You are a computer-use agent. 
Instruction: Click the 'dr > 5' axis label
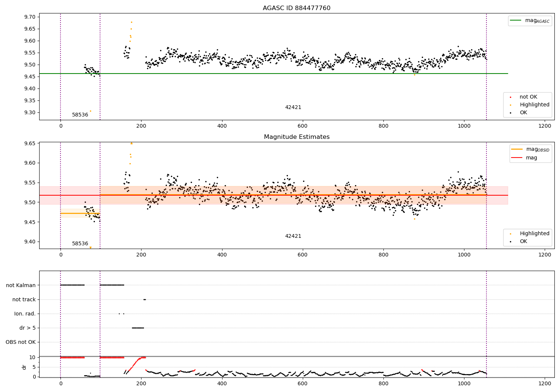tap(28, 328)
